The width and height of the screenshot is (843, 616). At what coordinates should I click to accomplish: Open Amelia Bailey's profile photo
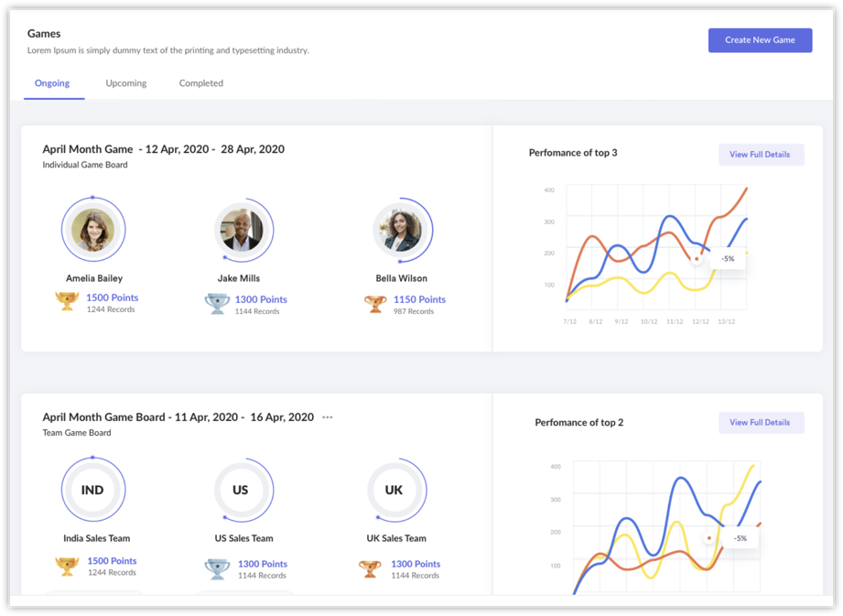[93, 230]
